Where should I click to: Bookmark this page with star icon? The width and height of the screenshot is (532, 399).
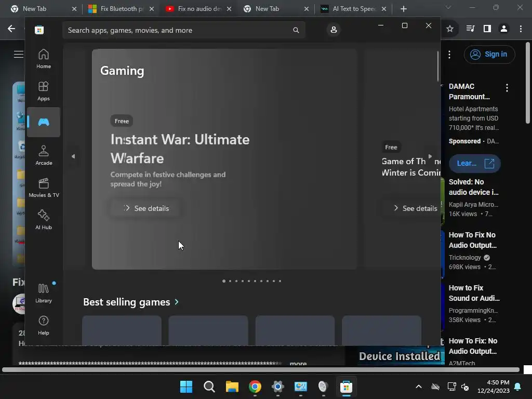click(450, 29)
